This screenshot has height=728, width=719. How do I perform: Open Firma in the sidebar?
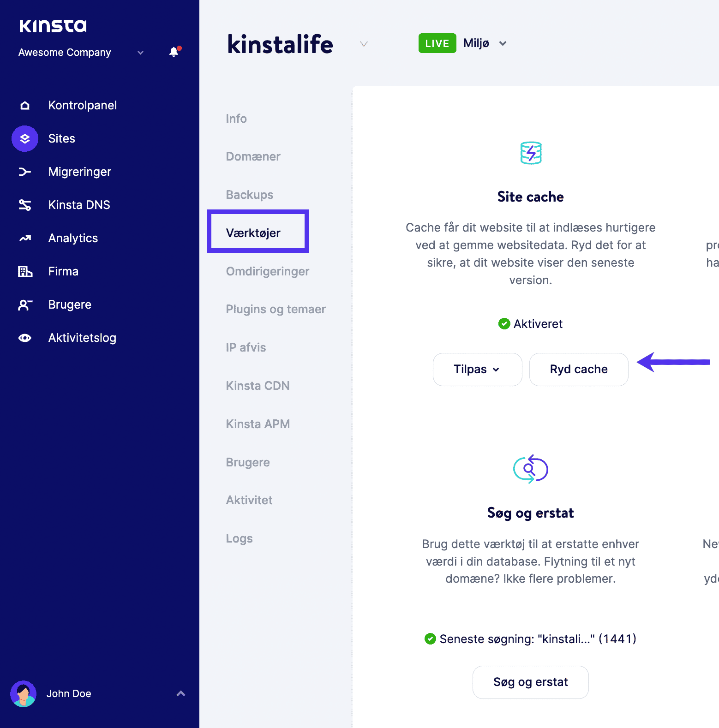64,271
